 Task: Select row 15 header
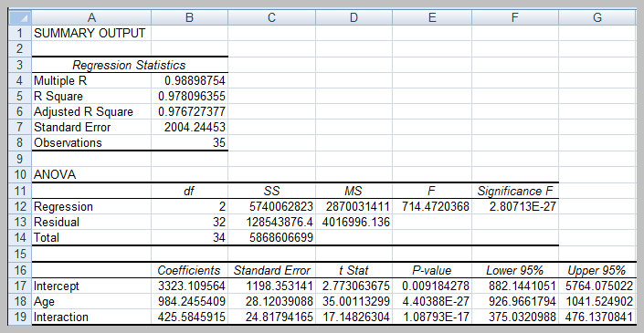[x=20, y=254]
